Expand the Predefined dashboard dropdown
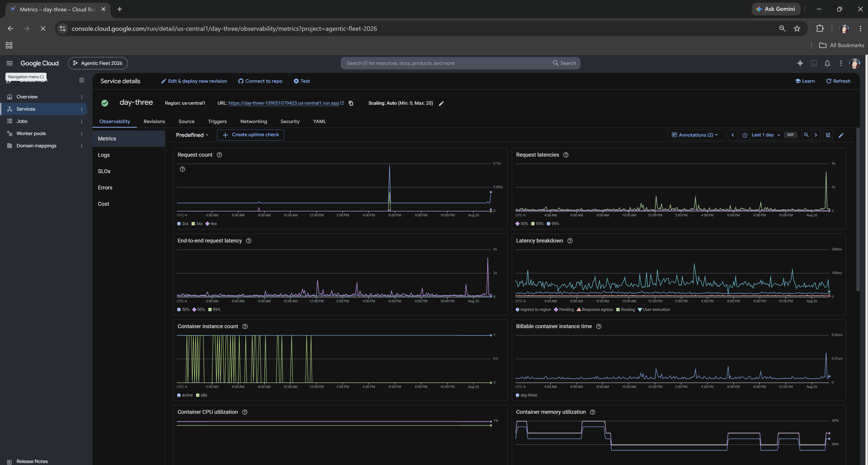The height and width of the screenshot is (465, 868). 192,135
